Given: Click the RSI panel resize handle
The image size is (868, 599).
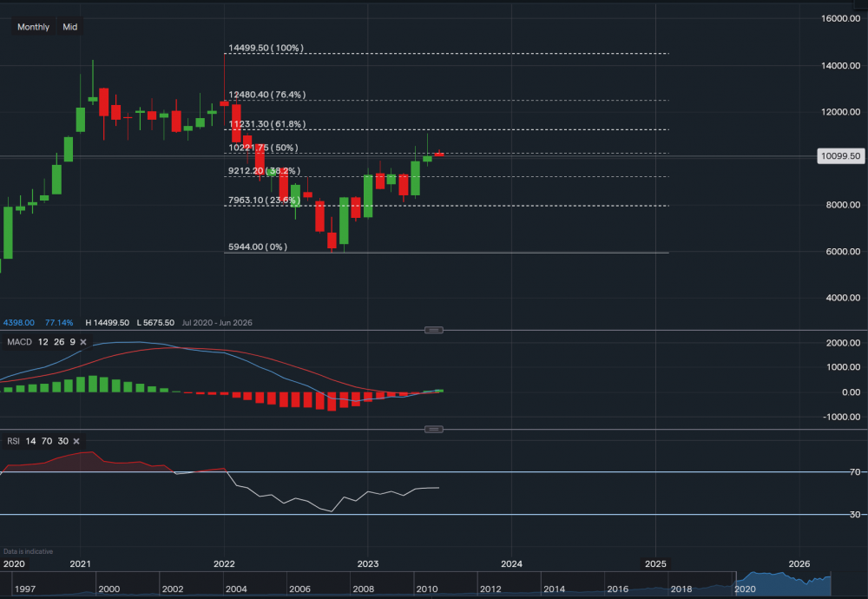Looking at the screenshot, I should [x=433, y=428].
